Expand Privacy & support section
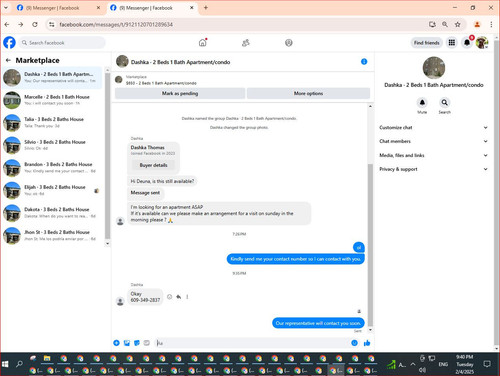Viewport: 500px width, 376px height. click(433, 169)
